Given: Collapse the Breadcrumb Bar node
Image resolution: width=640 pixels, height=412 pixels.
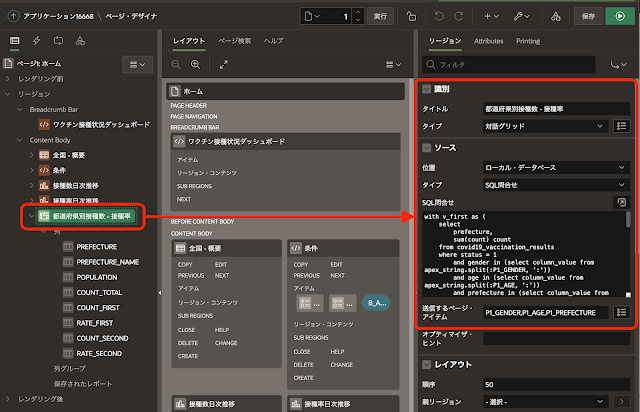Looking at the screenshot, I should pos(20,109).
